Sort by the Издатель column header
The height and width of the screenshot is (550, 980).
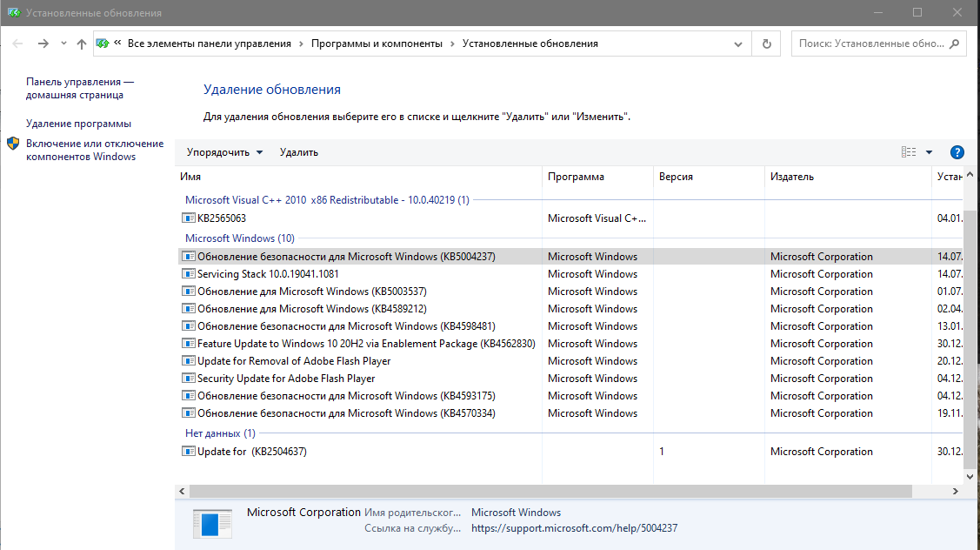pyautogui.click(x=791, y=177)
